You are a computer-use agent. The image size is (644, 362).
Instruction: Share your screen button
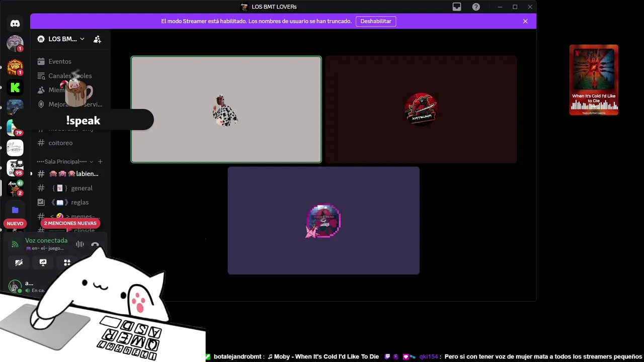43,262
